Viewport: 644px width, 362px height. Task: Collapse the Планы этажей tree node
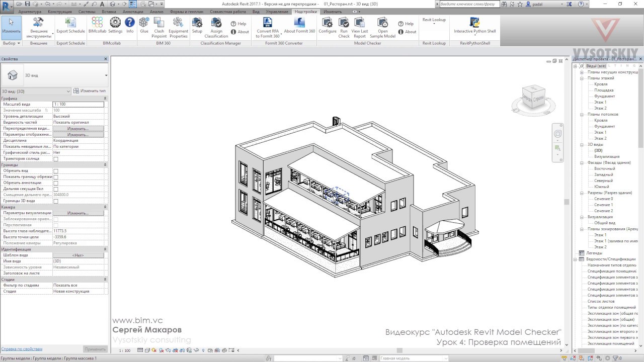[x=582, y=78]
